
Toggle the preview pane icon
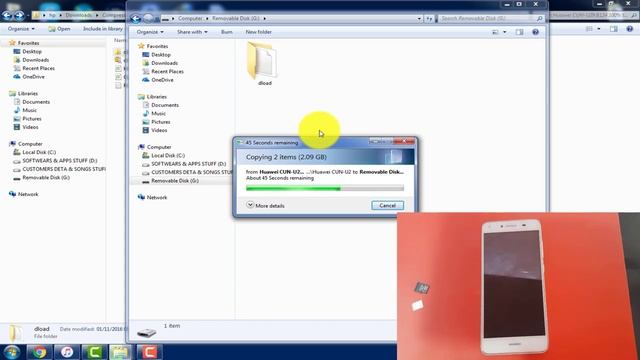coord(519,32)
